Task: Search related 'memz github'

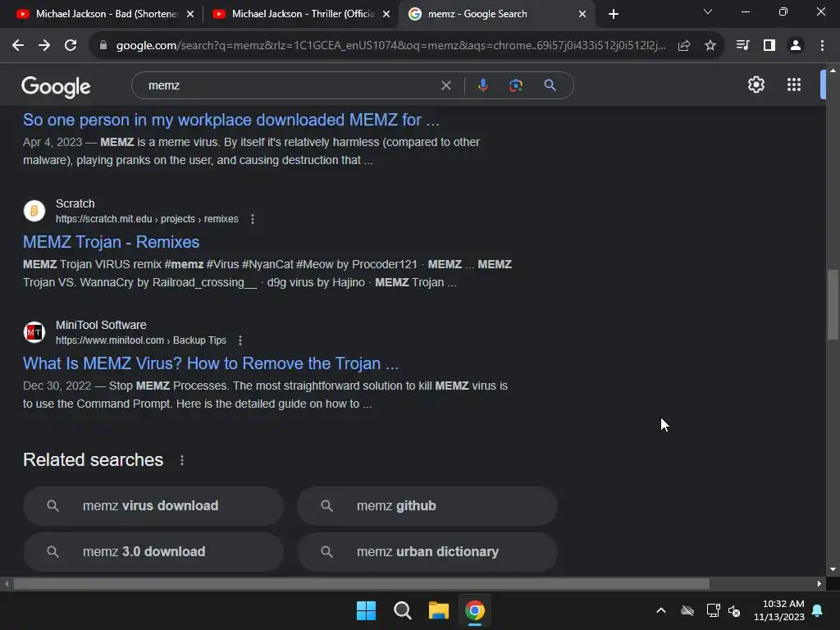Action: tap(427, 505)
